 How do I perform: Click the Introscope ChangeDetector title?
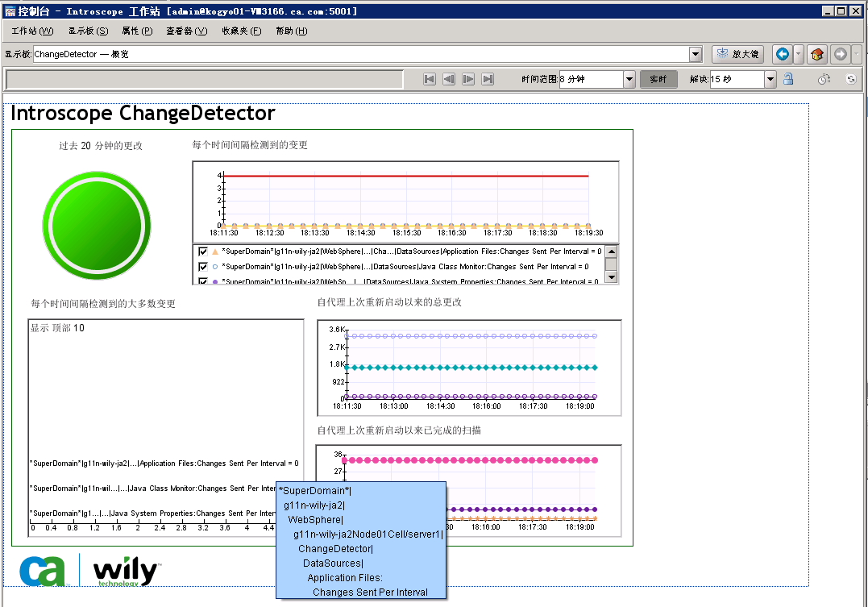143,113
